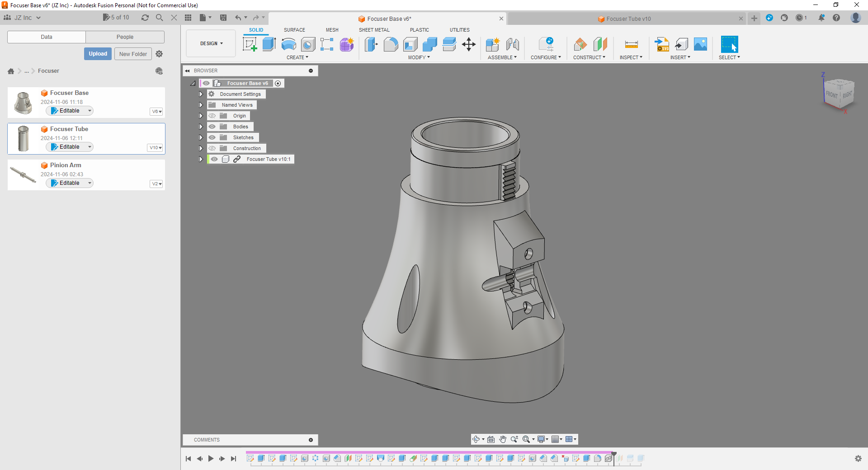Screen dimensions: 868x470
Task: Switch to the Focuser Tube v10 document tab
Action: 628,19
